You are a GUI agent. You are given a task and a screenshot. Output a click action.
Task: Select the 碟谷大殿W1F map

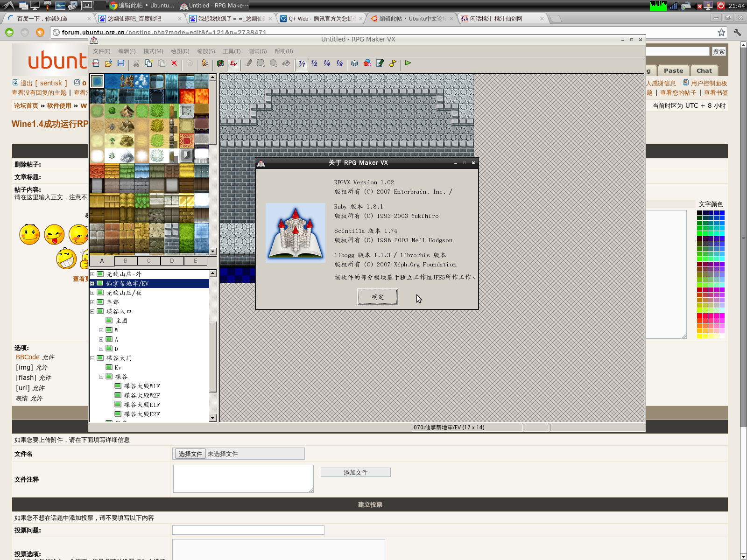coord(141,386)
